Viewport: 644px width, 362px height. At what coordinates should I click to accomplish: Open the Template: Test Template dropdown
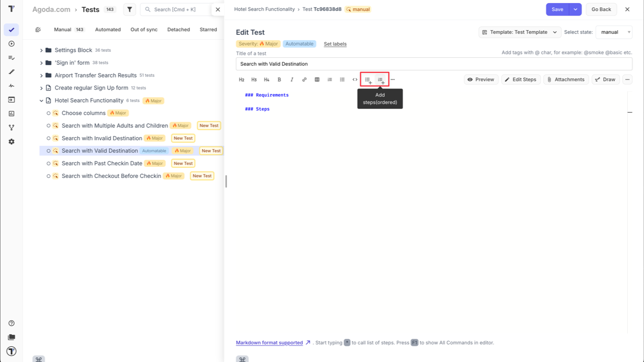pyautogui.click(x=519, y=32)
